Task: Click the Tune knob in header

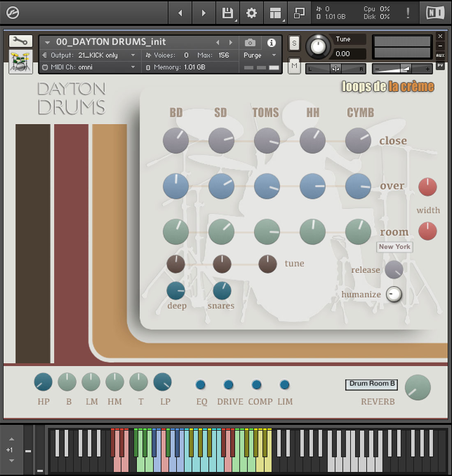Action: coord(318,47)
